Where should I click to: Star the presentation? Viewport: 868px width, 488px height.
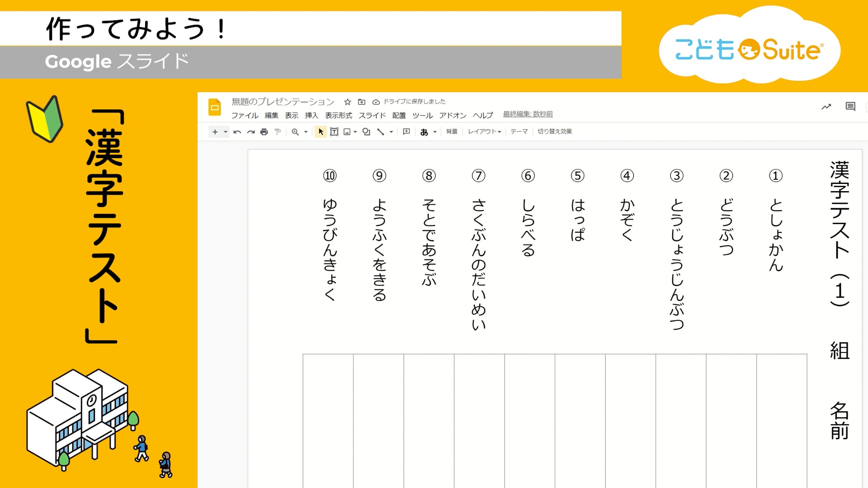[347, 102]
